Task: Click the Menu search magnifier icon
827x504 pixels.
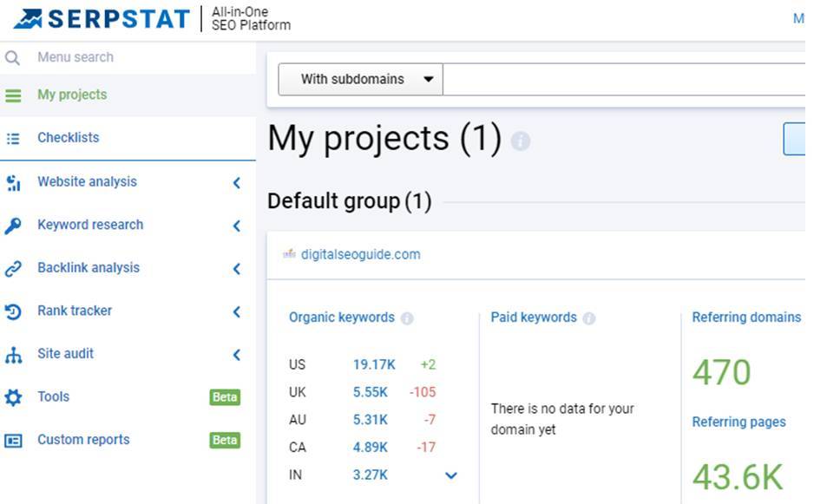Action: (x=13, y=58)
